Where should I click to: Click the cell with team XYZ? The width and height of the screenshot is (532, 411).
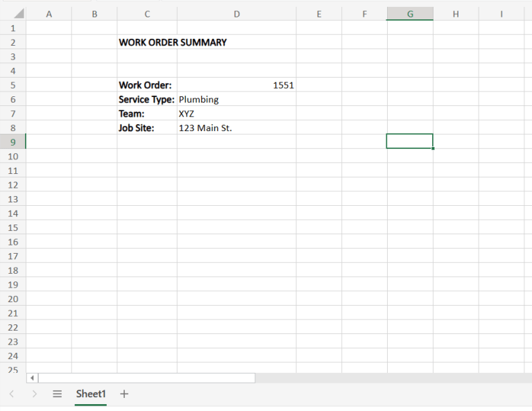[x=237, y=114]
